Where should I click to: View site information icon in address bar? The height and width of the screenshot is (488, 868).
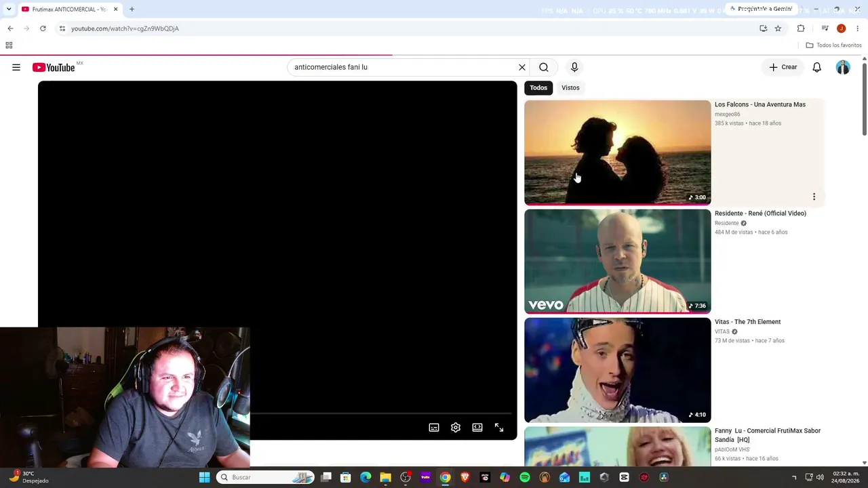coord(62,28)
